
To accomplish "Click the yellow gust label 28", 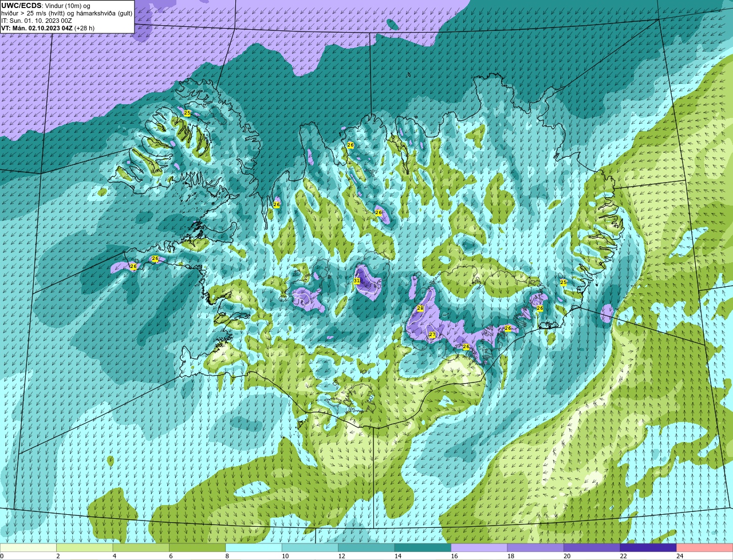I will click(420, 308).
